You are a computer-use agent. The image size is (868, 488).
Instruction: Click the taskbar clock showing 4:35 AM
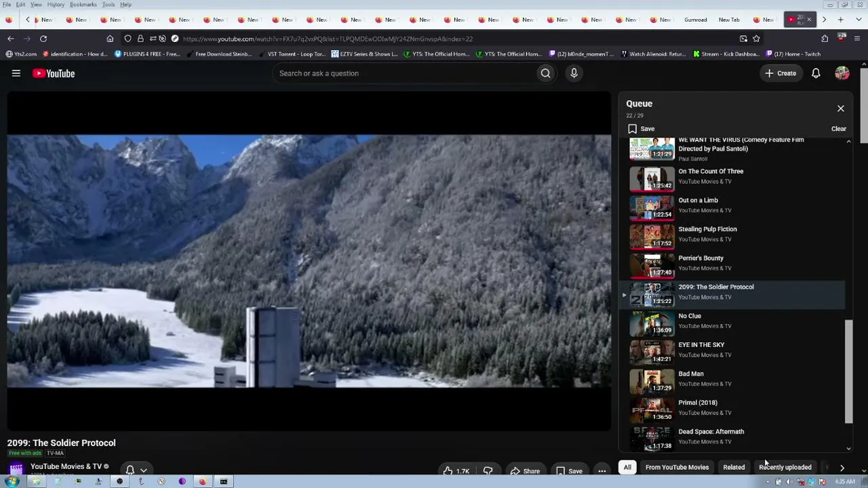tap(844, 482)
